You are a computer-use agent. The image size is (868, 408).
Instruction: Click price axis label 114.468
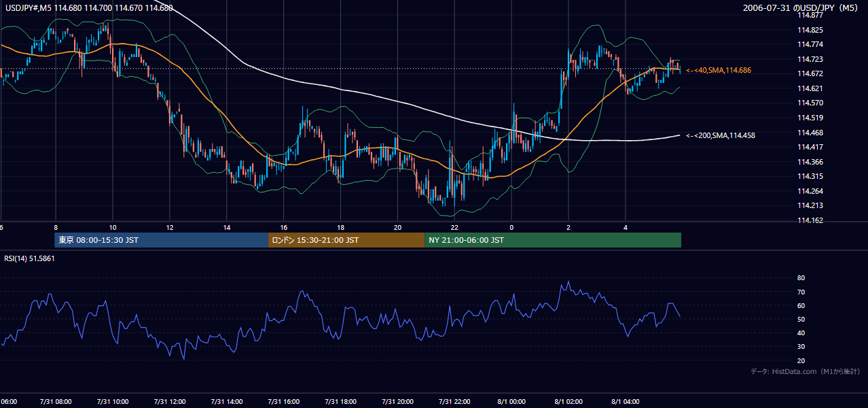[810, 133]
